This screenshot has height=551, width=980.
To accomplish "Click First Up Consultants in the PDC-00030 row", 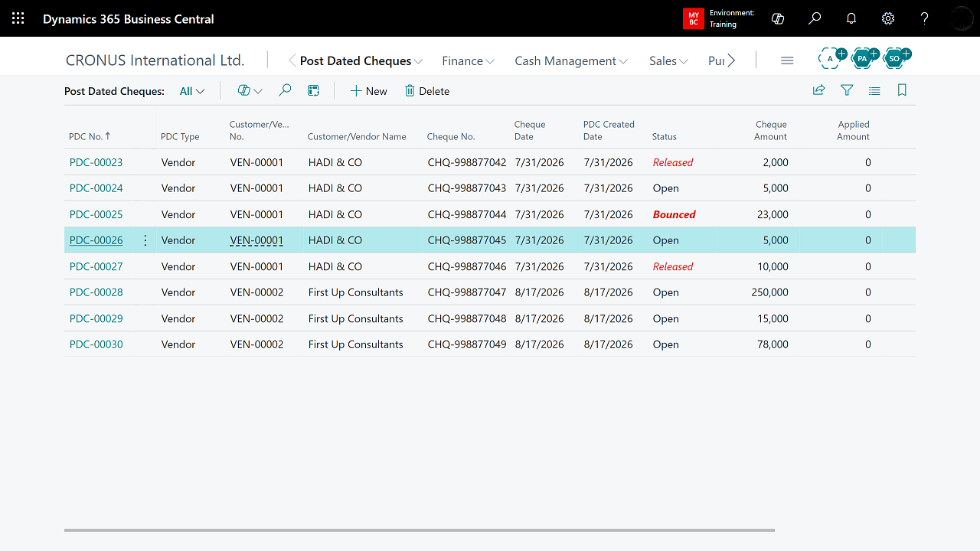I will (355, 344).
